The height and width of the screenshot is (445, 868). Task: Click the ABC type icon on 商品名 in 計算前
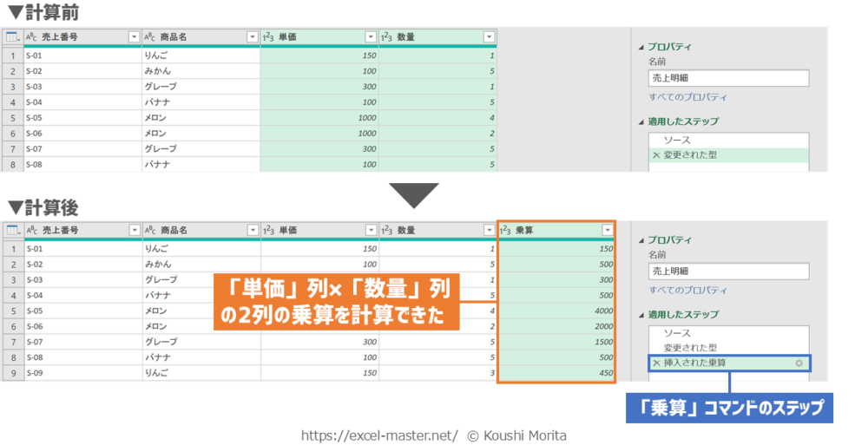(150, 37)
